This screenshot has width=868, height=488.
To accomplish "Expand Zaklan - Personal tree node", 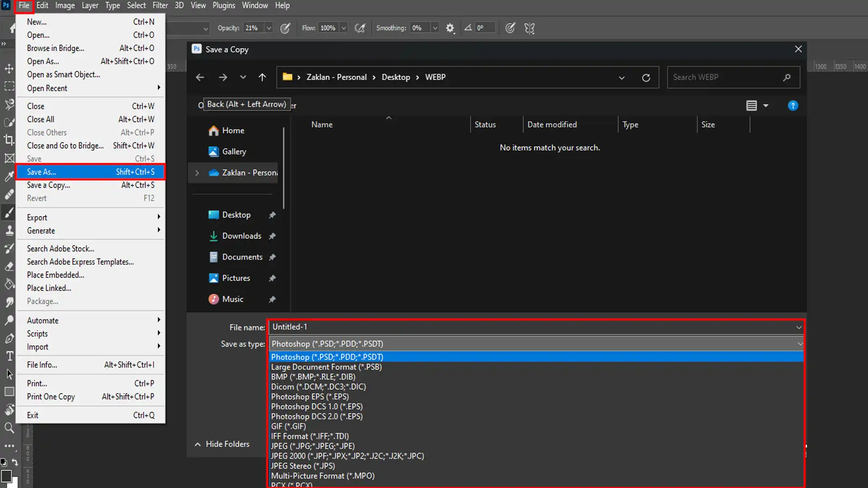I will [x=197, y=173].
